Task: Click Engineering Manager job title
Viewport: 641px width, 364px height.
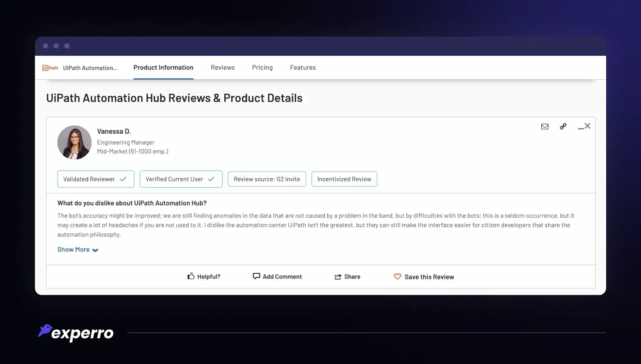Action: (x=126, y=142)
